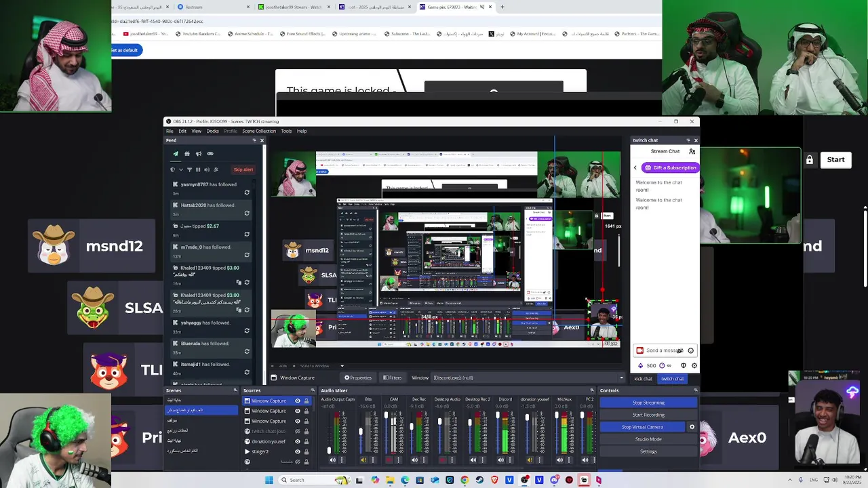Screen dimensions: 868x488
Task: Click Gift a Subscription in Stream Chat
Action: [x=670, y=167]
